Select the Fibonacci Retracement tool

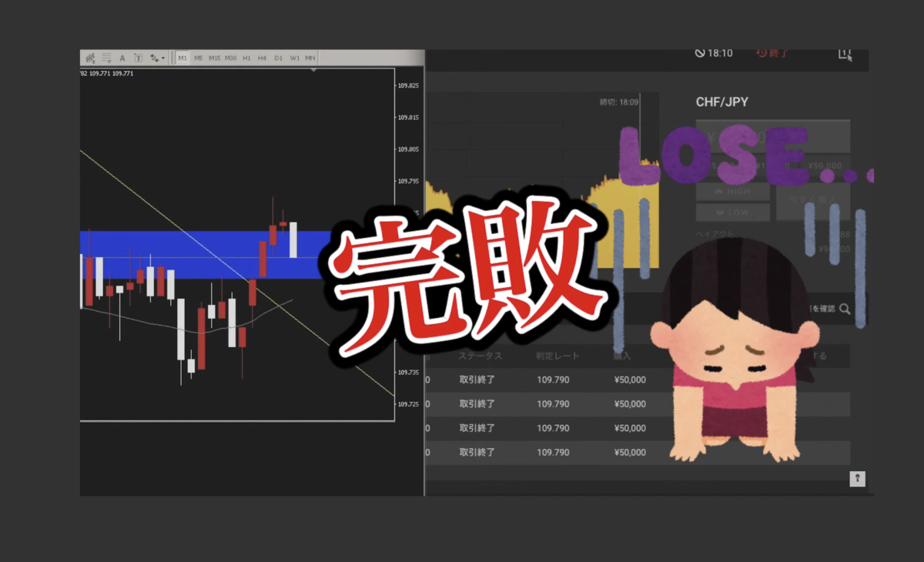click(x=106, y=58)
